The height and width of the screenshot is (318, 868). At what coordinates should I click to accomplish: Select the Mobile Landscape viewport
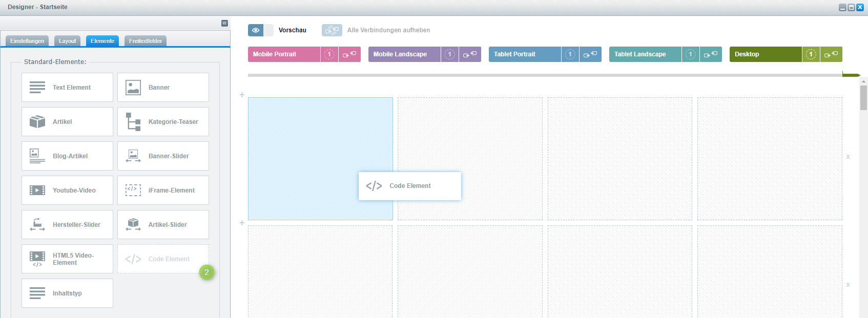404,54
